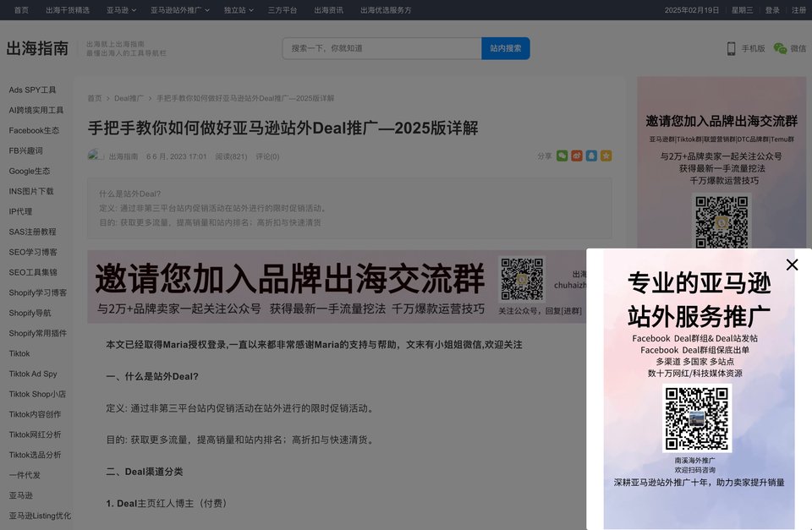Open 亚马逊Listing优化 in the sidebar

pos(40,516)
